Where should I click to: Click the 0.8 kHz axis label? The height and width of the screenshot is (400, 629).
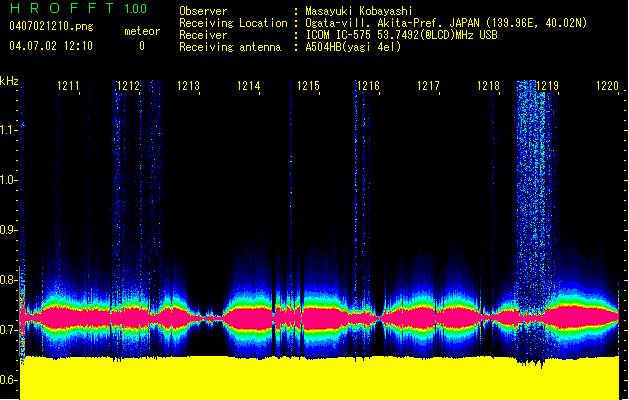9,280
